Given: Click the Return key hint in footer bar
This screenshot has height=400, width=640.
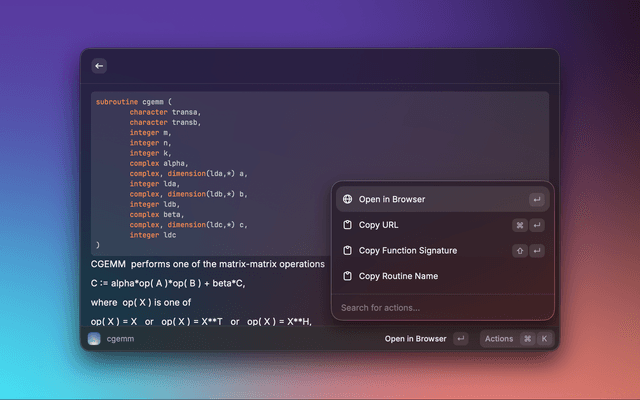Looking at the screenshot, I should click(x=460, y=339).
